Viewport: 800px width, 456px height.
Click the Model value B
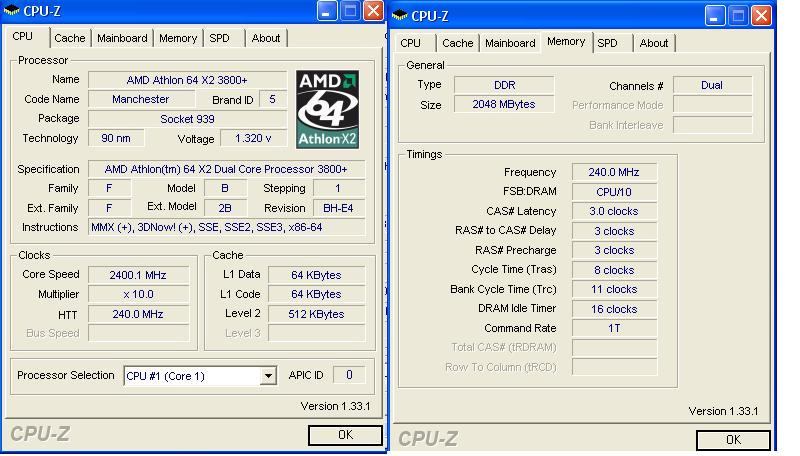[225, 189]
